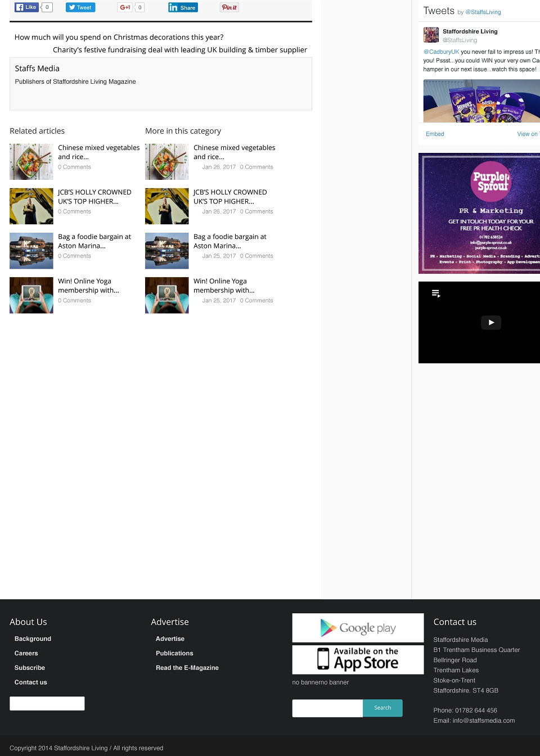Click the Embed link under tweets
540x756 pixels.
(x=435, y=134)
